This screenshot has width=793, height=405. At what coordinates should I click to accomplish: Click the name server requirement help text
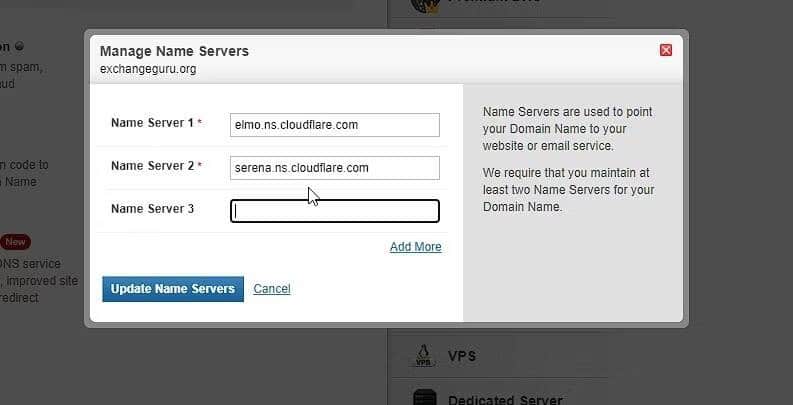point(568,190)
